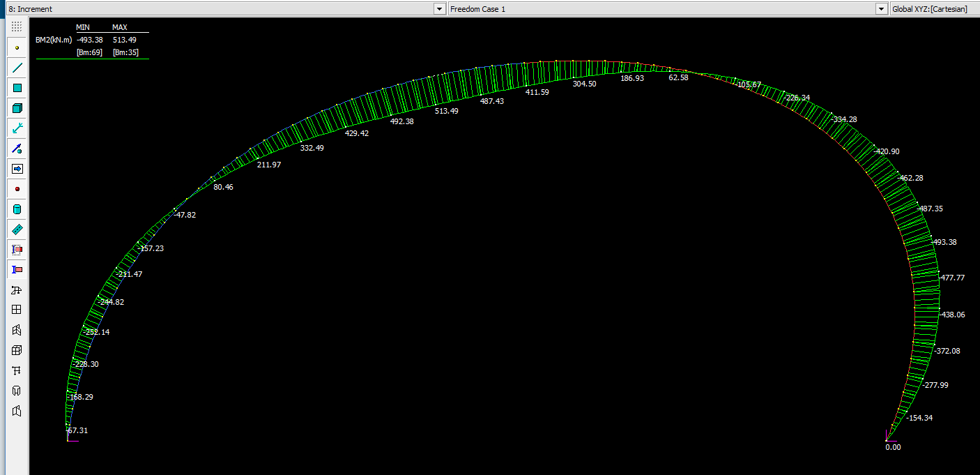Click the four-pane square grid view icon
The height and width of the screenshot is (475, 980).
[17, 310]
